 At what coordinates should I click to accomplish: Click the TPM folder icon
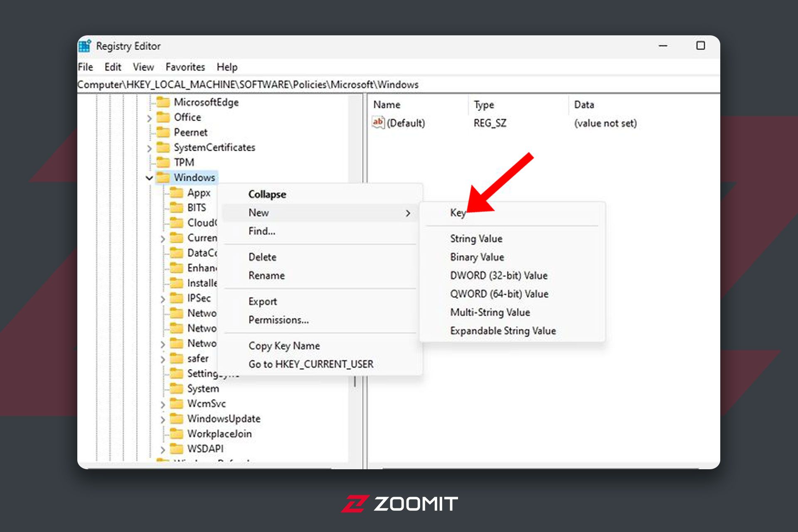(163, 163)
